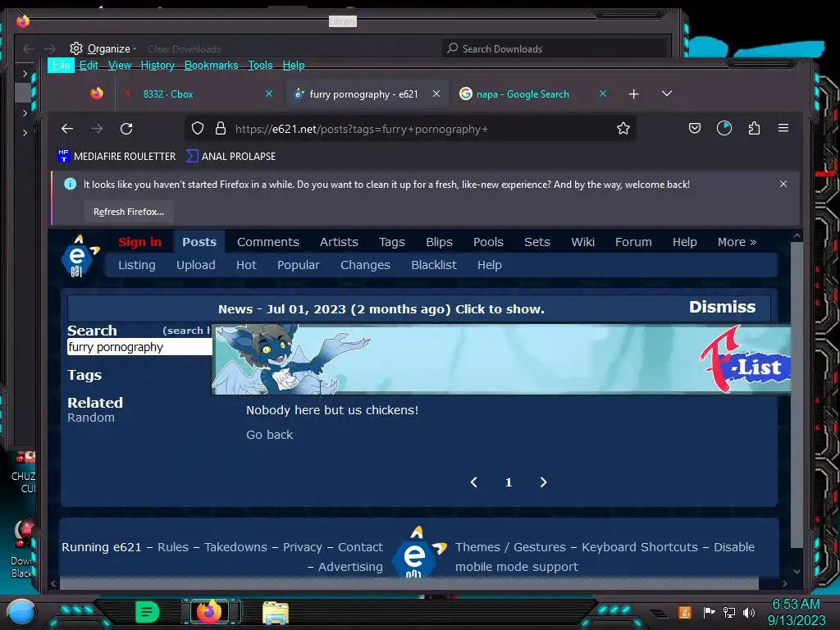
Task: List all tabs dropdown arrow
Action: coord(666,94)
